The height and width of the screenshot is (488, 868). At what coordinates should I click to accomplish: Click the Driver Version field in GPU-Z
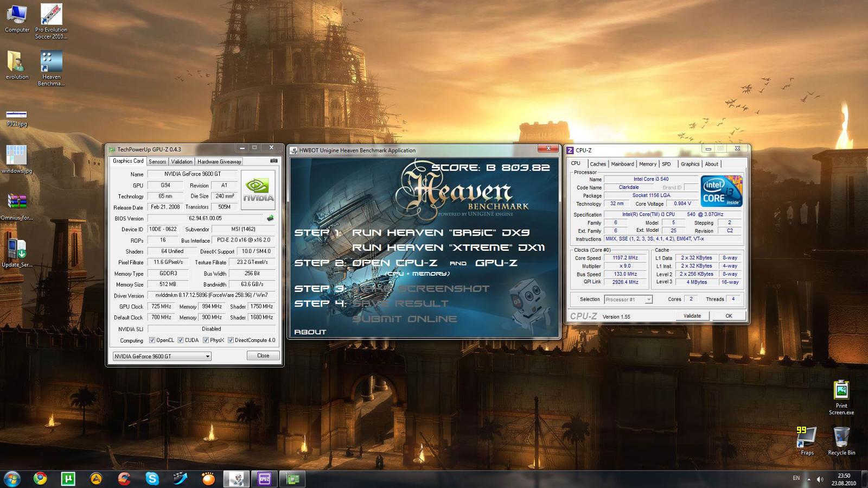pyautogui.click(x=212, y=296)
